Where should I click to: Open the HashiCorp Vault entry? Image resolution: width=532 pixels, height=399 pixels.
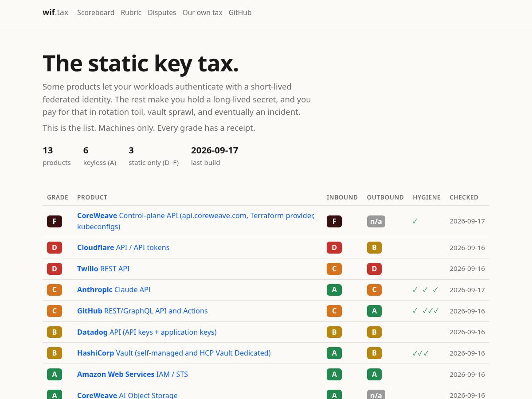coord(174,353)
